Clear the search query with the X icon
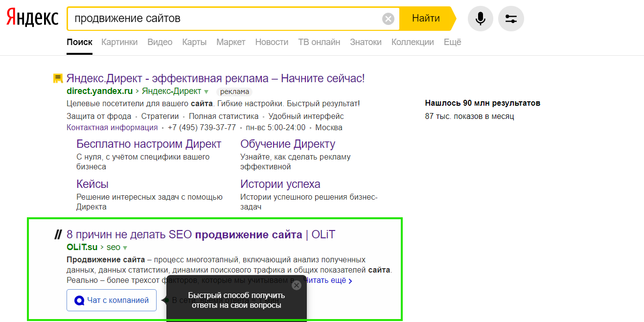This screenshot has height=322, width=644. tap(389, 19)
